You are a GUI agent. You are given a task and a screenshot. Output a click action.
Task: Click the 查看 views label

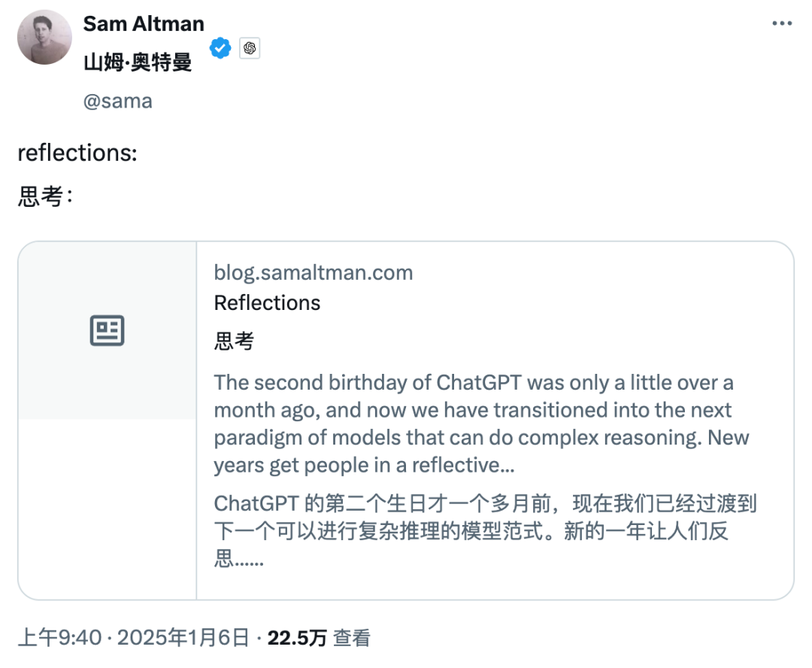tap(352, 639)
